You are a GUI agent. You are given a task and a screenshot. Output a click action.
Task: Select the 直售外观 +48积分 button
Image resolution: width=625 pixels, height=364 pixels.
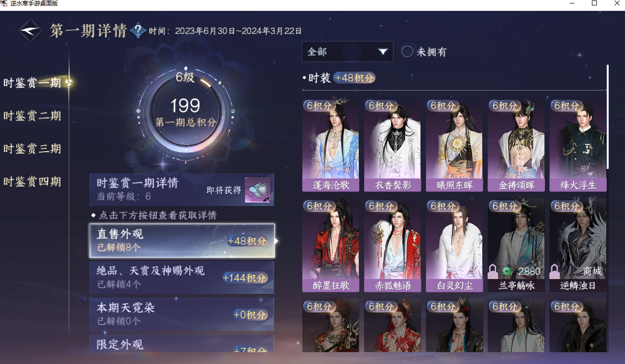coord(181,241)
